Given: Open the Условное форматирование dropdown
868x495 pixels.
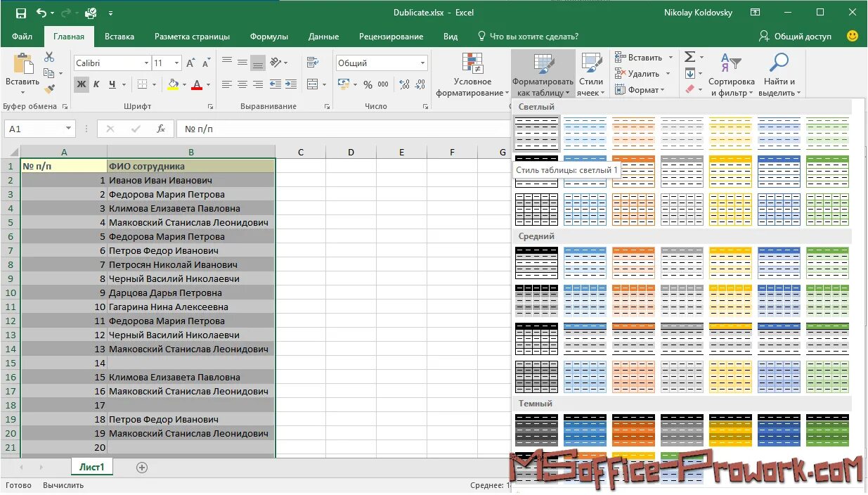Looking at the screenshot, I should 472,75.
